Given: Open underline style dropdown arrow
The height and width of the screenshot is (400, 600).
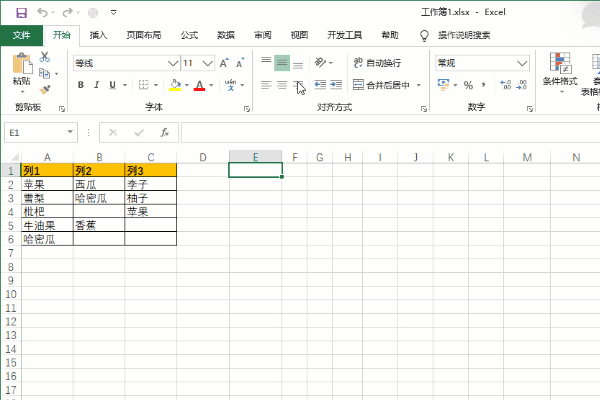Looking at the screenshot, I should 125,85.
